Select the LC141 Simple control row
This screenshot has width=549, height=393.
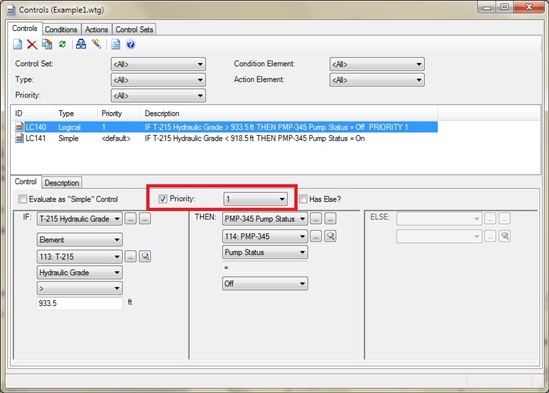coord(224,138)
